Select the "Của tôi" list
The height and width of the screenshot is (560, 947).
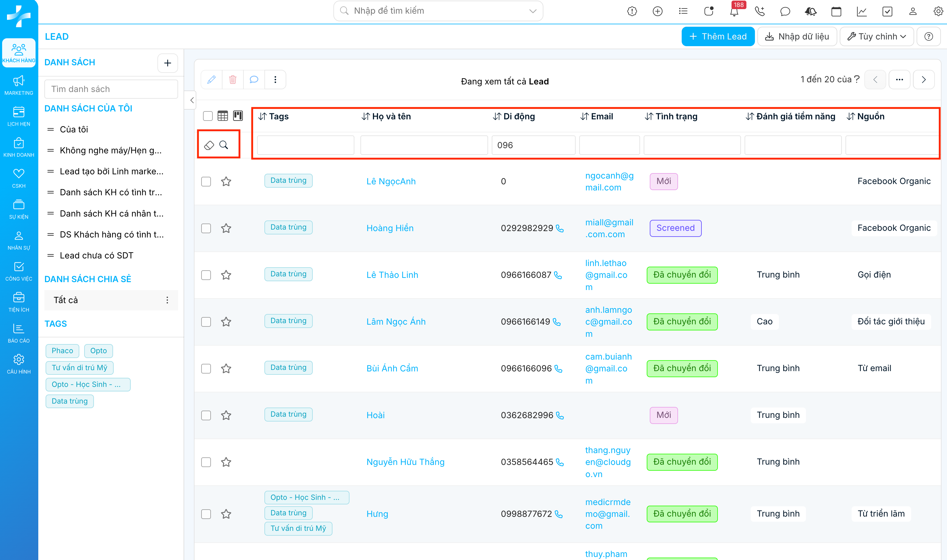[x=74, y=129]
